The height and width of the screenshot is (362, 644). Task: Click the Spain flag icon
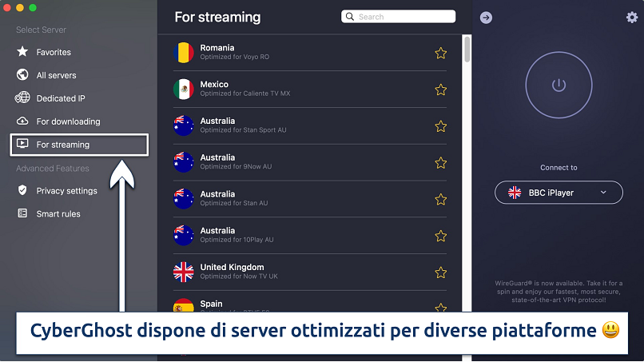[x=184, y=305]
